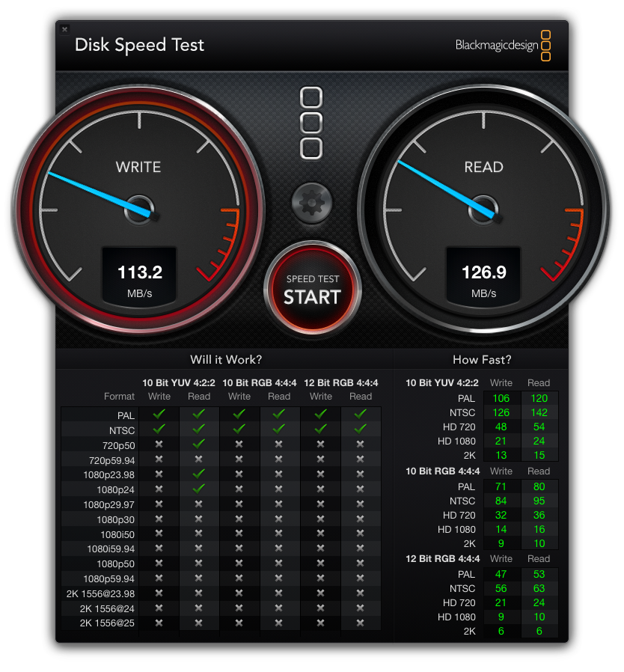Click the 1080p23.98 YUV read checkmark
The height and width of the screenshot is (672, 624).
tap(198, 474)
